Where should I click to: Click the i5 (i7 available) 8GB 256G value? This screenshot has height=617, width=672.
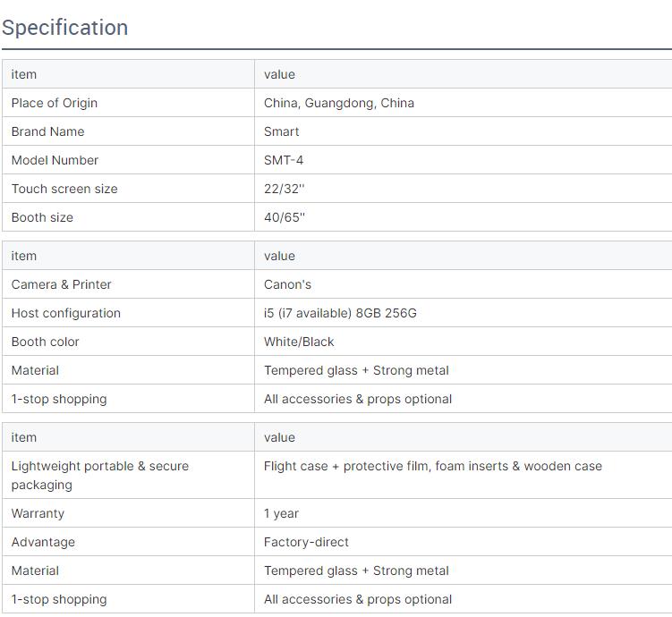pyautogui.click(x=340, y=313)
